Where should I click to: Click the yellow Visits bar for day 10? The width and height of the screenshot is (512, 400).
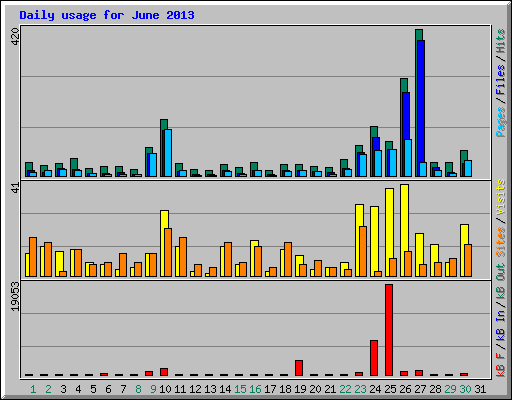click(x=164, y=219)
